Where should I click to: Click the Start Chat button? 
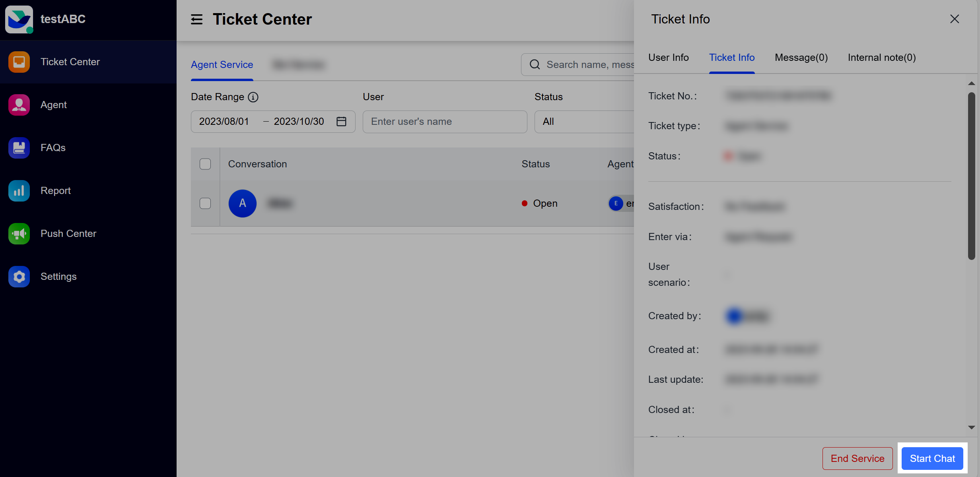[x=932, y=458]
